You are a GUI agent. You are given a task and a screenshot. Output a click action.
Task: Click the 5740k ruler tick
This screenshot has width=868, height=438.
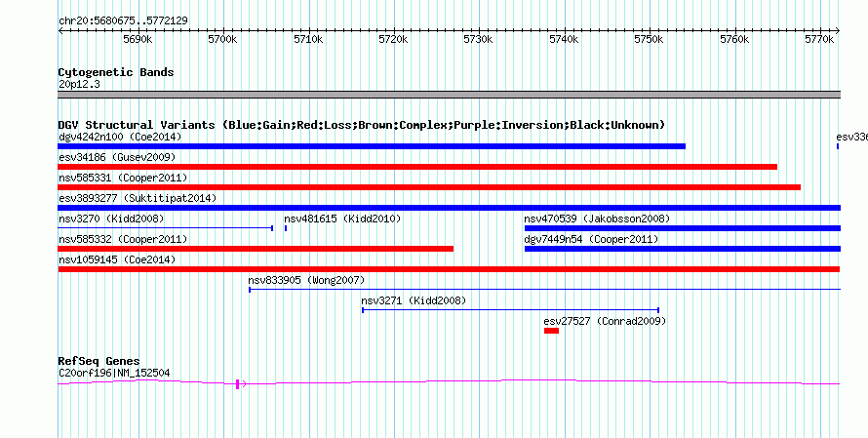click(x=564, y=39)
